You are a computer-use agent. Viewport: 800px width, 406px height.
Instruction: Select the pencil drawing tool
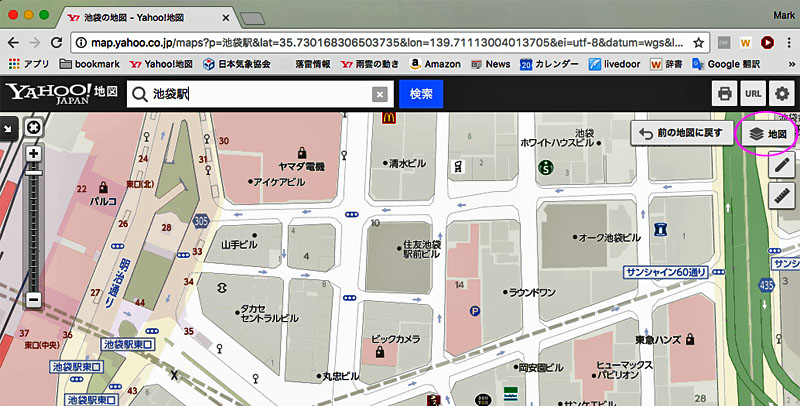pyautogui.click(x=782, y=165)
